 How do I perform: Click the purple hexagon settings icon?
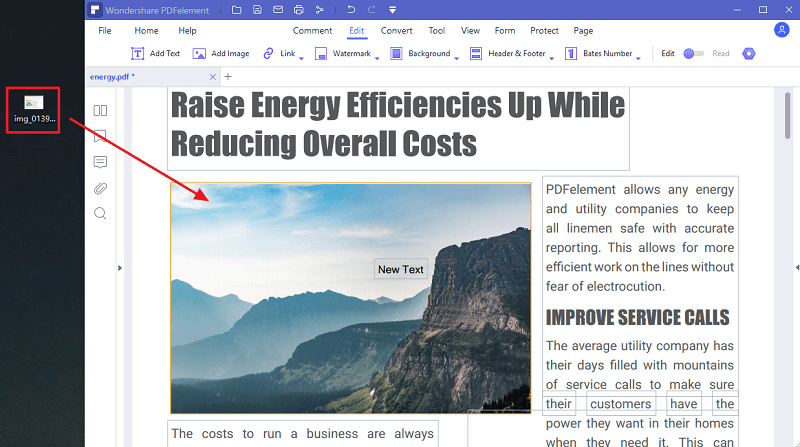pos(748,54)
